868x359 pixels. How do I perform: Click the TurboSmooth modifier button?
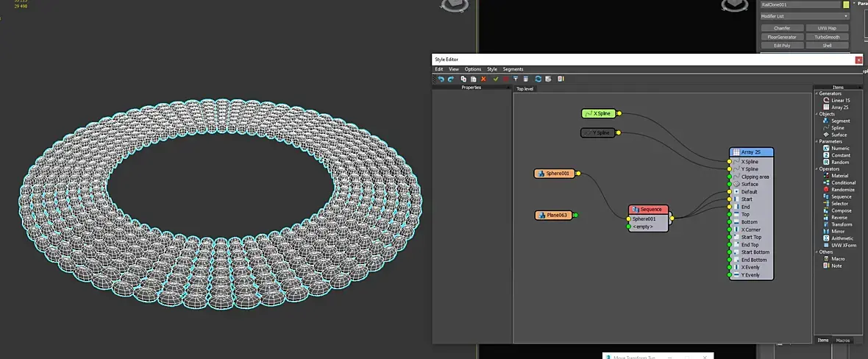pos(827,37)
